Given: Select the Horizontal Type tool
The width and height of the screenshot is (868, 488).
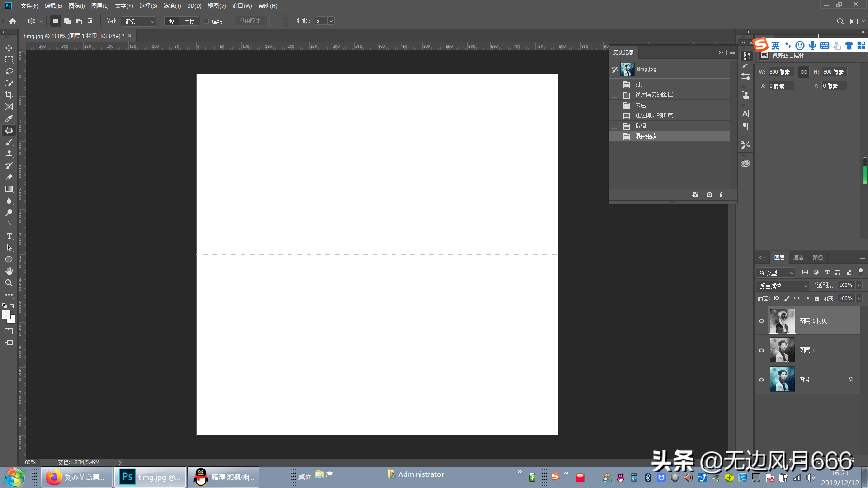Looking at the screenshot, I should point(9,236).
